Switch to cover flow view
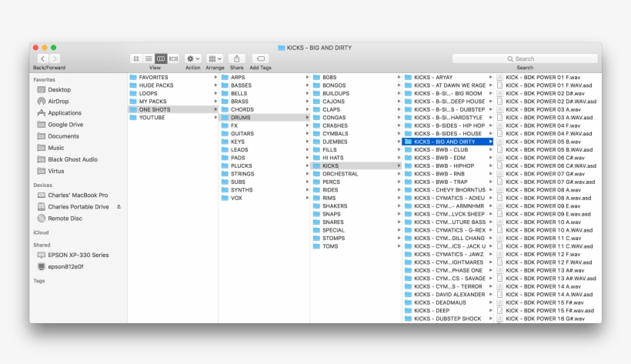 click(x=173, y=58)
